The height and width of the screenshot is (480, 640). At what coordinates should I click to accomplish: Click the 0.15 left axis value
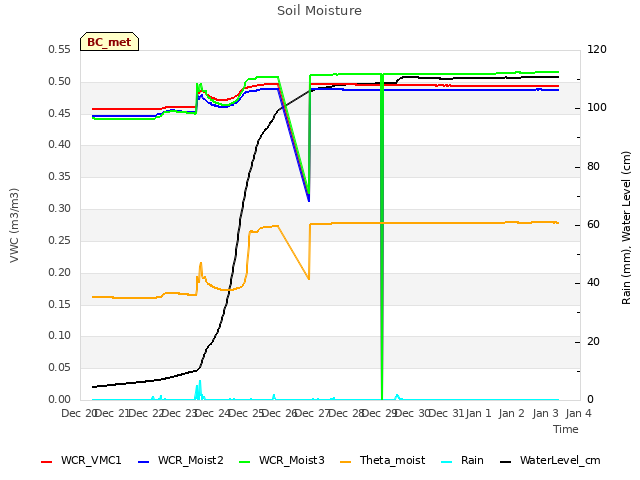click(x=60, y=304)
